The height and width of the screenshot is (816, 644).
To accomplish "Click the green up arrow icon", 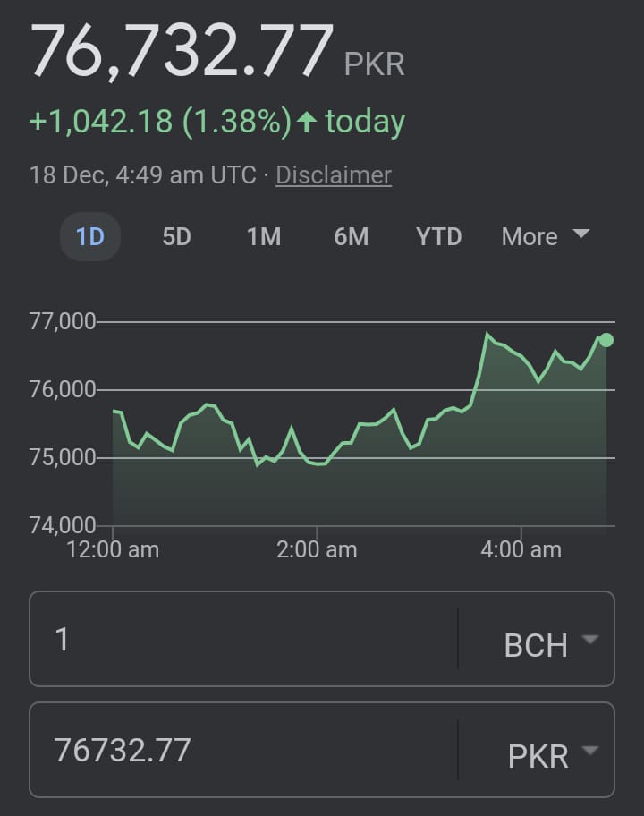I will 307,122.
